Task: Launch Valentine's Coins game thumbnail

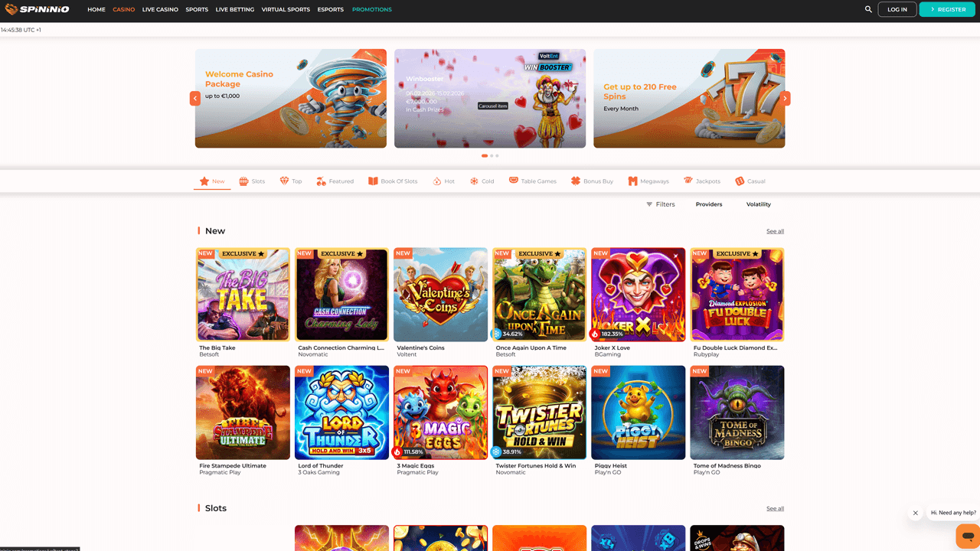Action: (440, 295)
